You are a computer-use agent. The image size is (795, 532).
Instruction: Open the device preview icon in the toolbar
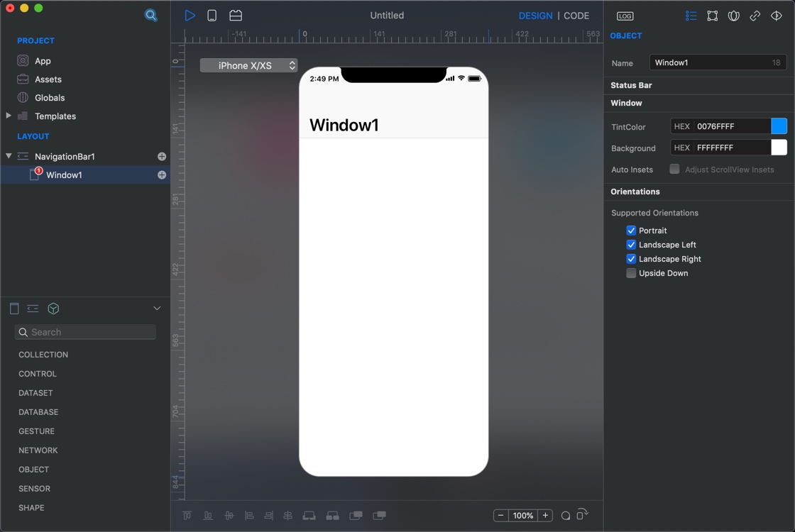[x=212, y=15]
